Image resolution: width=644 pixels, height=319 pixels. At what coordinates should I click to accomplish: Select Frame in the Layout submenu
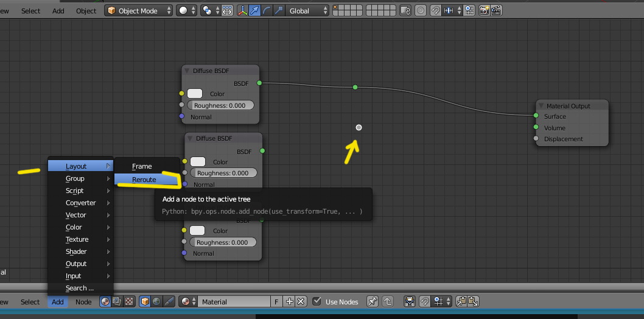tap(142, 166)
